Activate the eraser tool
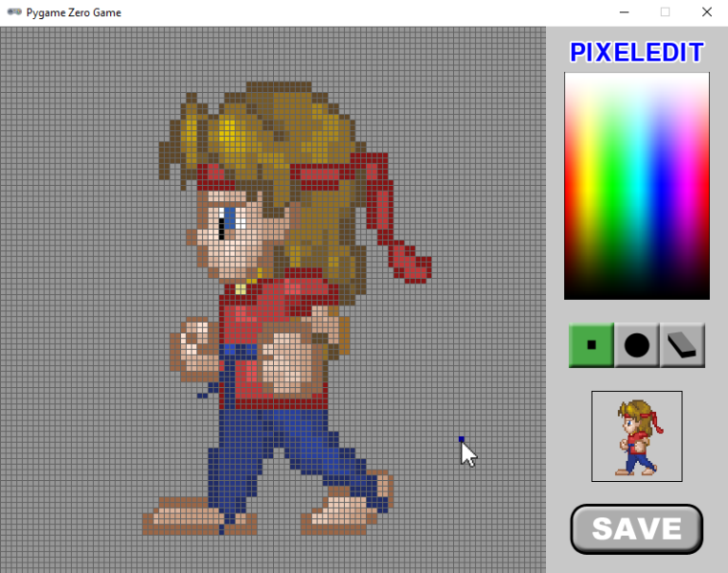This screenshot has width=728, height=573. [682, 345]
